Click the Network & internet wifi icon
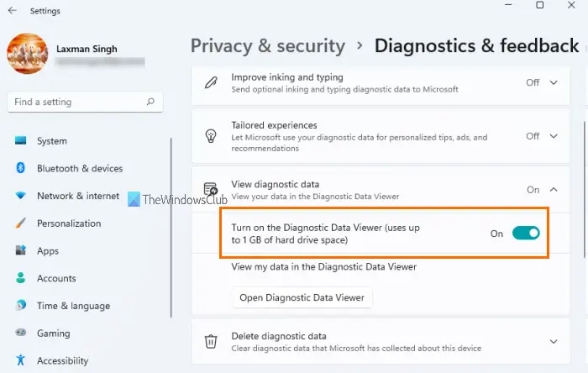The height and width of the screenshot is (373, 588). pyautogui.click(x=21, y=195)
